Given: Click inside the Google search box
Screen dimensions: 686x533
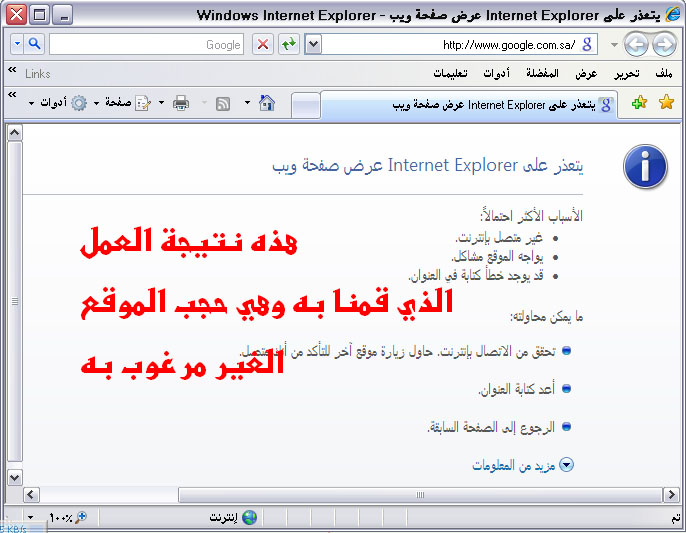Looking at the screenshot, I should [x=146, y=45].
